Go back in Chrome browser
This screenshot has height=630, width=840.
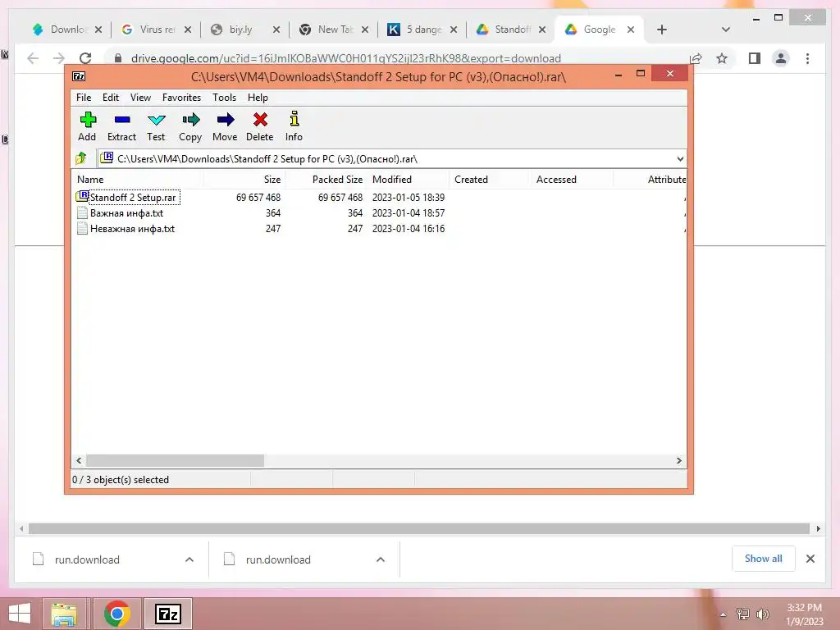pos(33,58)
